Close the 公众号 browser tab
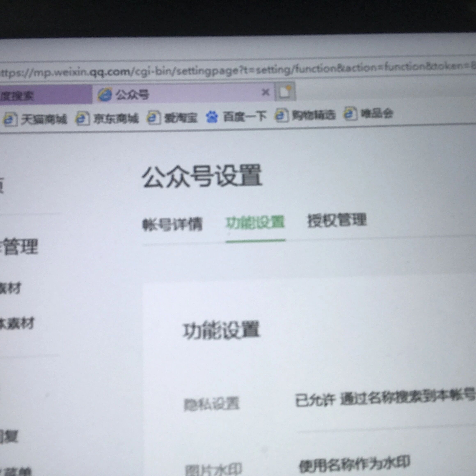 (265, 93)
